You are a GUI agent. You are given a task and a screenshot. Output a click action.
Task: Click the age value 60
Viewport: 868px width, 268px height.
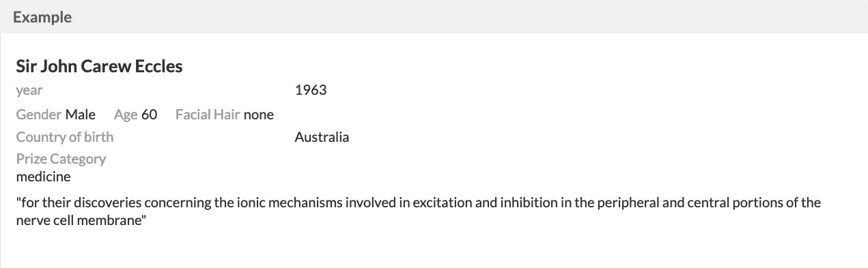pos(150,115)
